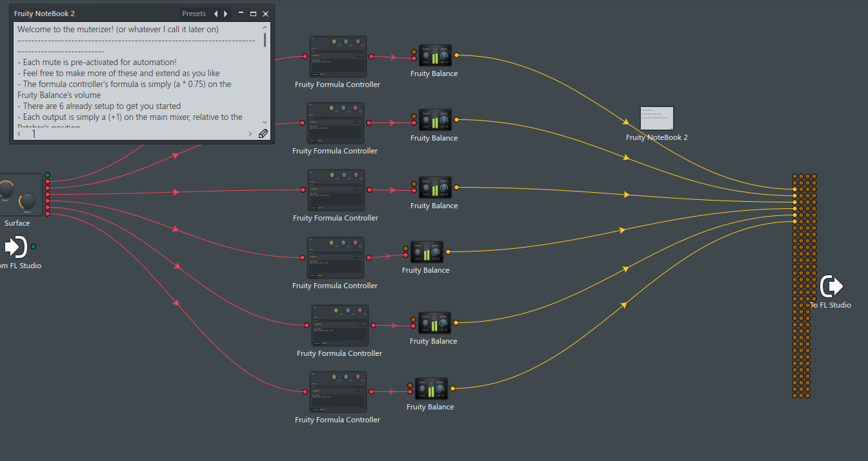Screen dimensions: 868x461
Task: Go to next notebook page arrow
Action: pos(250,133)
